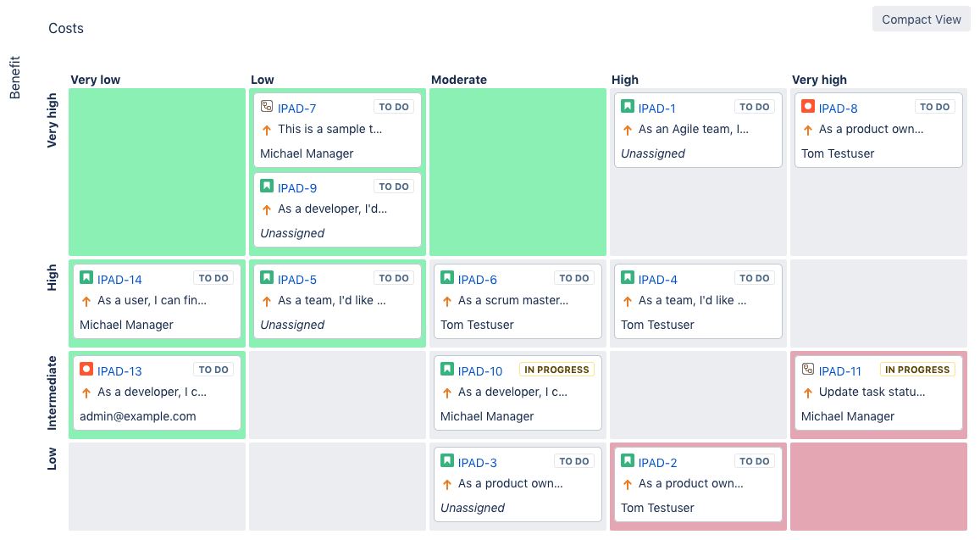
Task: Click the story icon on IPAD-9 card
Action: click(267, 186)
